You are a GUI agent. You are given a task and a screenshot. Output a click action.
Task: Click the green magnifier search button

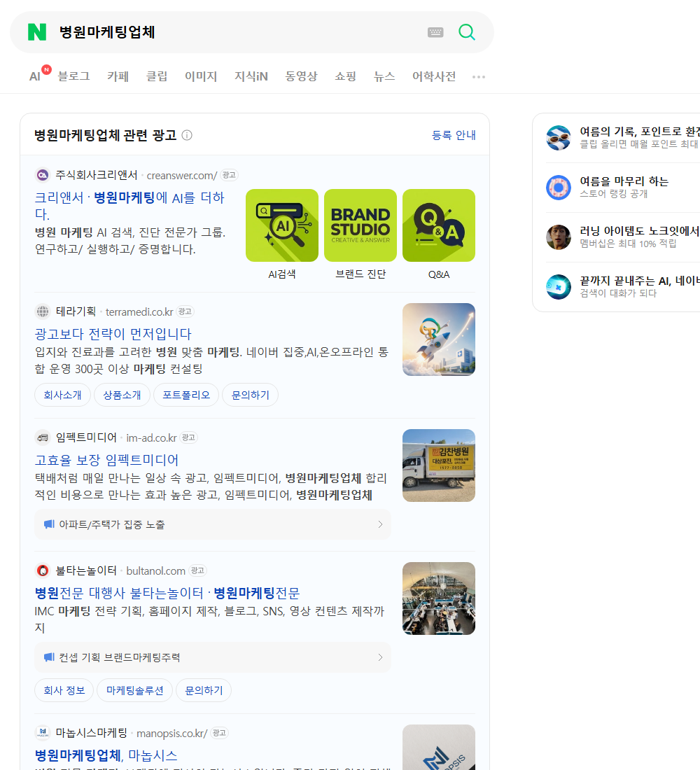[x=467, y=32]
